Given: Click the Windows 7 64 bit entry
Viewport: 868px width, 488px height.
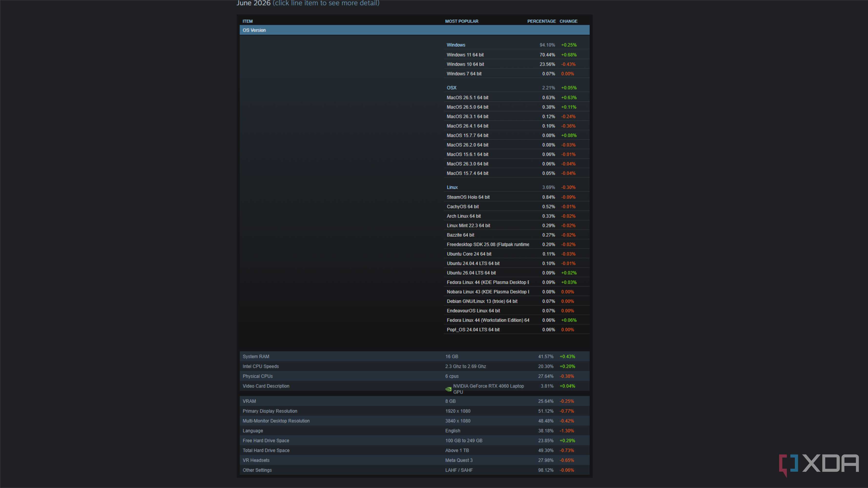Looking at the screenshot, I should (x=517, y=73).
